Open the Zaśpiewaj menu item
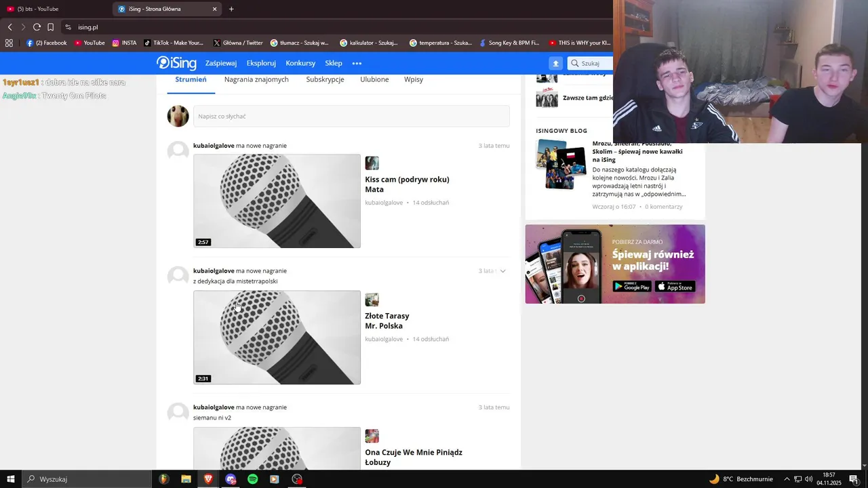Viewport: 868px width, 488px height. [221, 63]
